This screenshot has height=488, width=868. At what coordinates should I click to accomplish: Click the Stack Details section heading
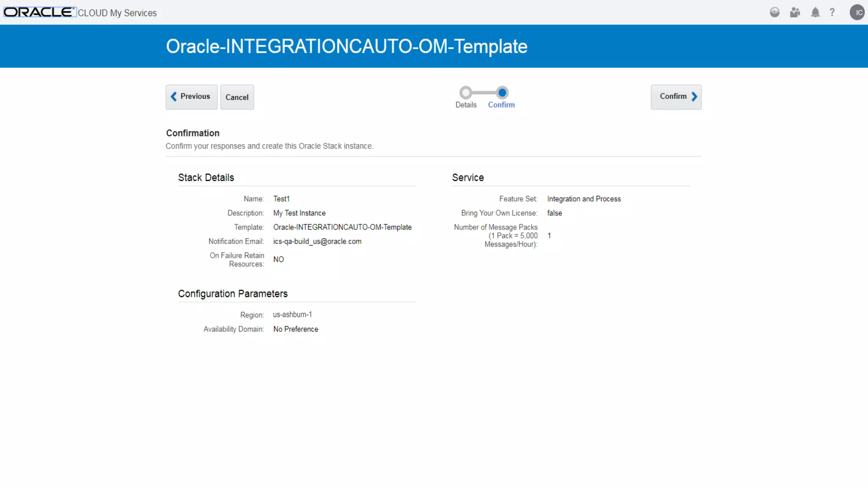[206, 177]
